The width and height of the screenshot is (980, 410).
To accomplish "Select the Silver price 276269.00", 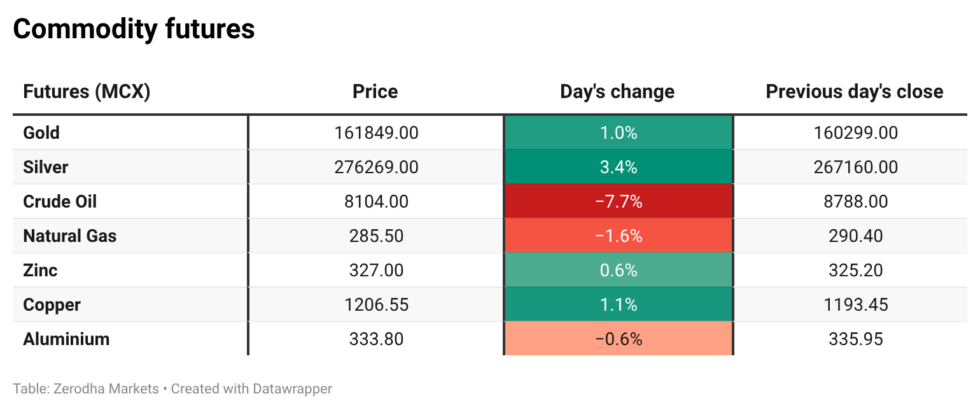I will pyautogui.click(x=376, y=167).
